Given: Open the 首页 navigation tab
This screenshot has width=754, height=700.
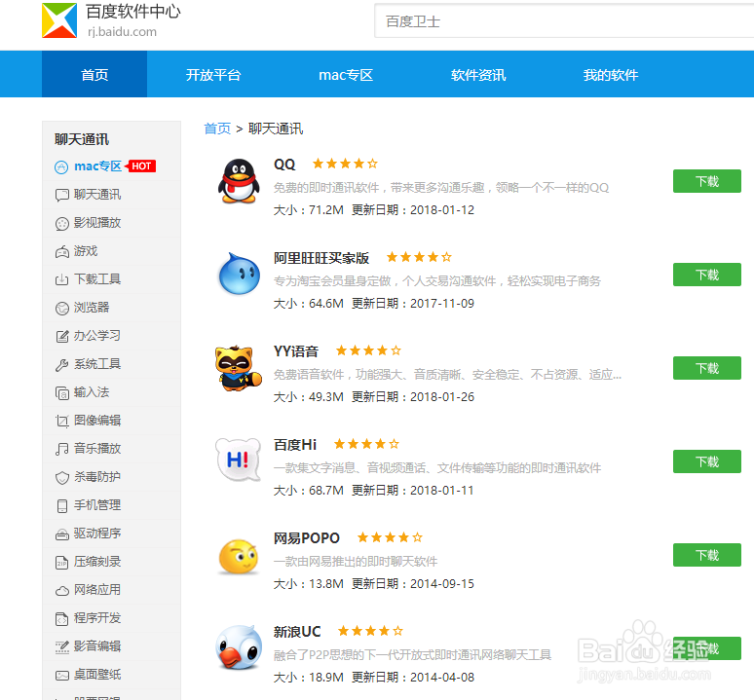Looking at the screenshot, I should pyautogui.click(x=94, y=74).
